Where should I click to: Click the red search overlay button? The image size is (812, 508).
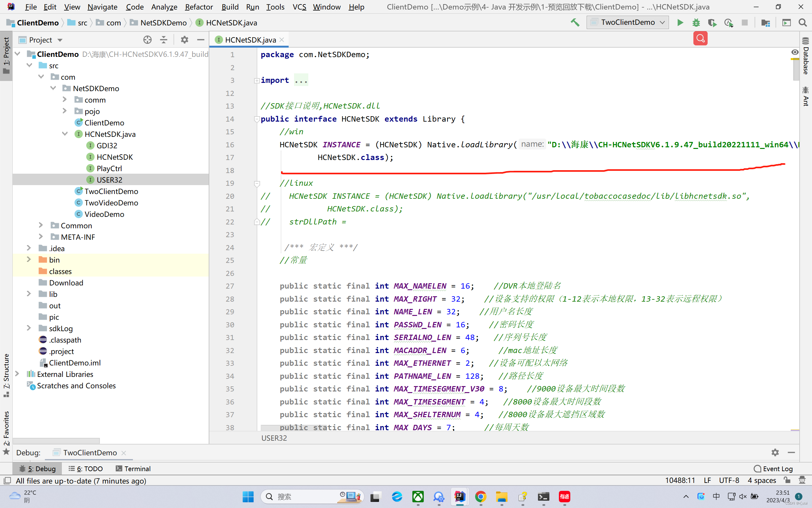[700, 39]
